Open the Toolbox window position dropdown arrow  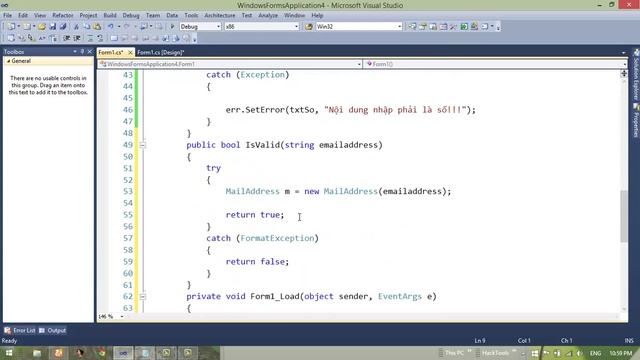tap(75, 51)
